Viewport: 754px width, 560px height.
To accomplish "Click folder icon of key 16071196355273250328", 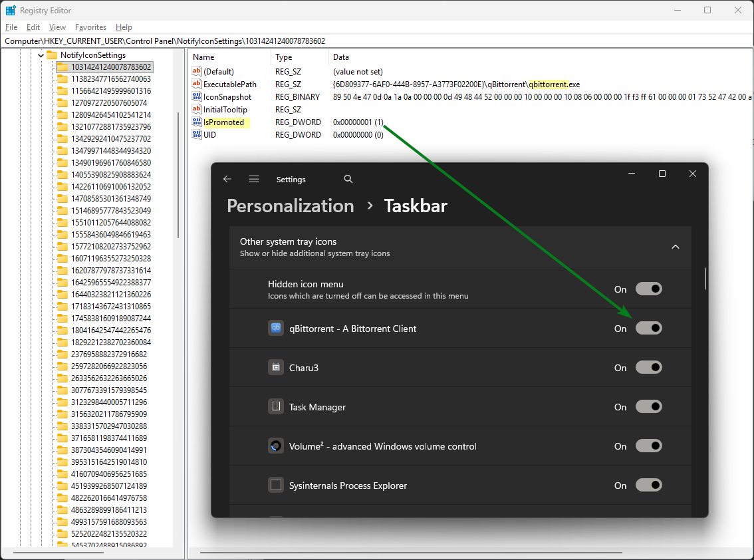I will click(63, 258).
